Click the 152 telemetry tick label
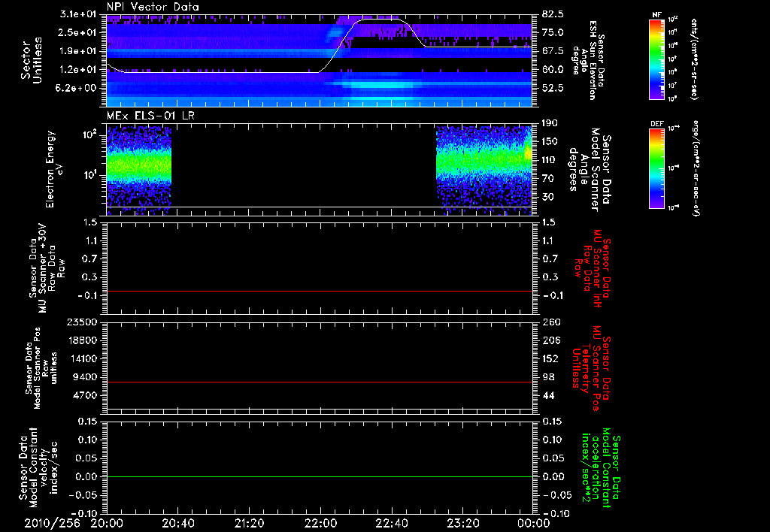Screen dimensions: 770x532 tap(550, 359)
